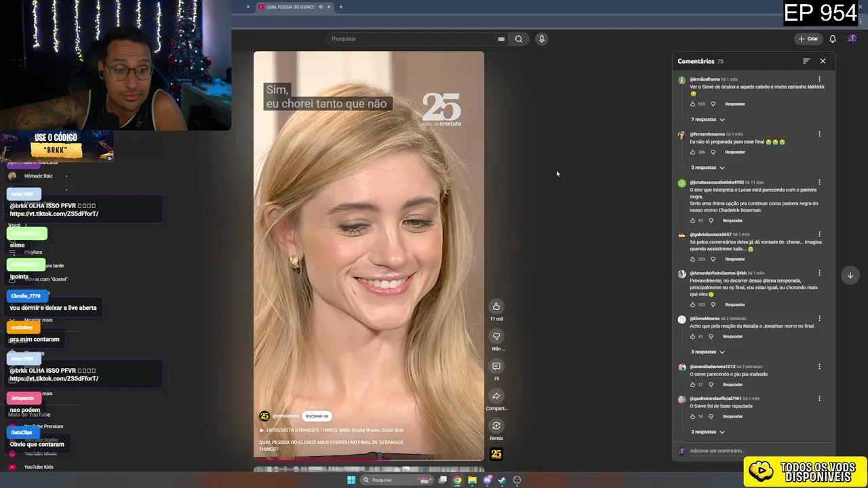Open File Explorer from the taskbar
Image resolution: width=868 pixels, height=488 pixels.
point(473,480)
